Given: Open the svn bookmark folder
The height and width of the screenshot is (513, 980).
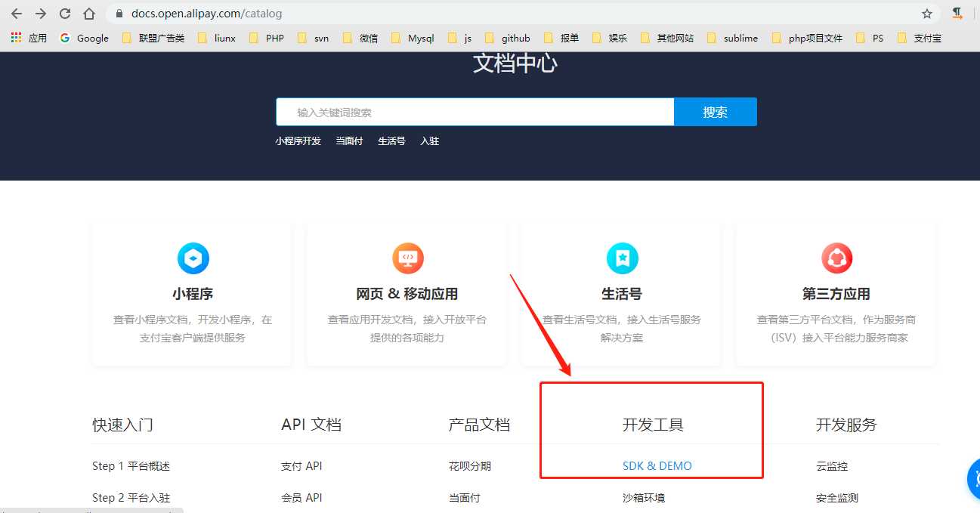Looking at the screenshot, I should point(314,38).
